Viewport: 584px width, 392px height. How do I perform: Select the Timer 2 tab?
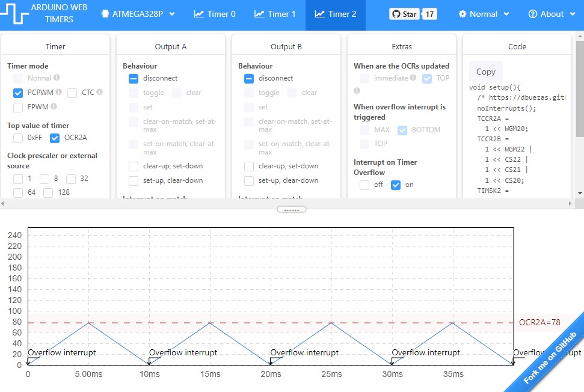[336, 14]
